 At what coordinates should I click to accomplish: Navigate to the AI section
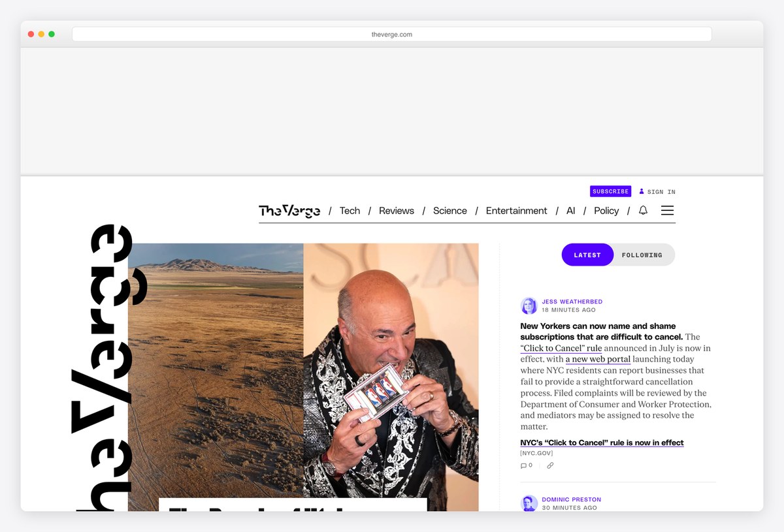tap(571, 210)
